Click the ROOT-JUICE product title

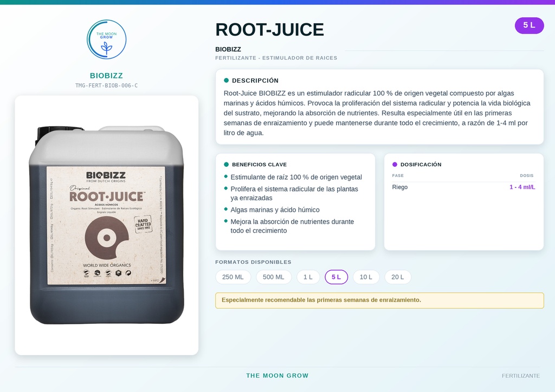[x=270, y=30]
